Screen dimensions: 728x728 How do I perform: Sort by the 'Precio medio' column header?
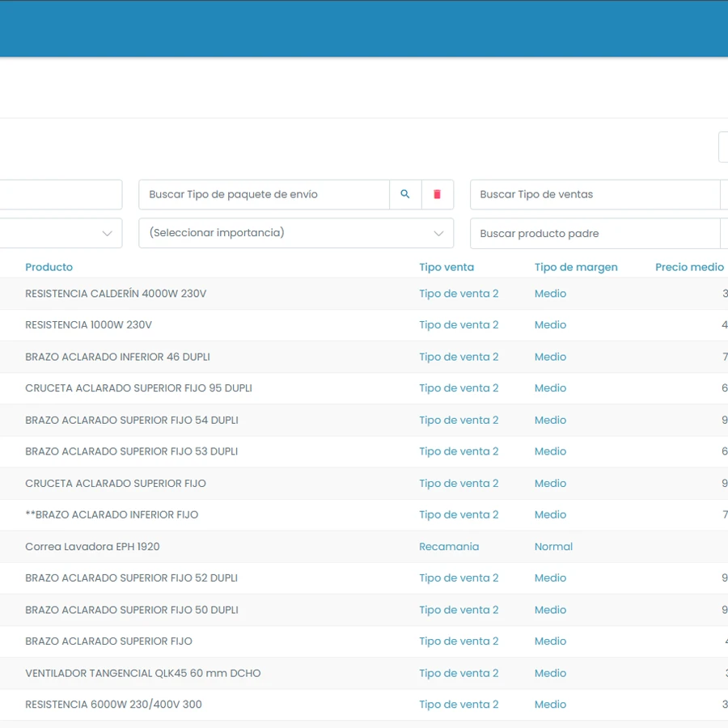pyautogui.click(x=689, y=267)
